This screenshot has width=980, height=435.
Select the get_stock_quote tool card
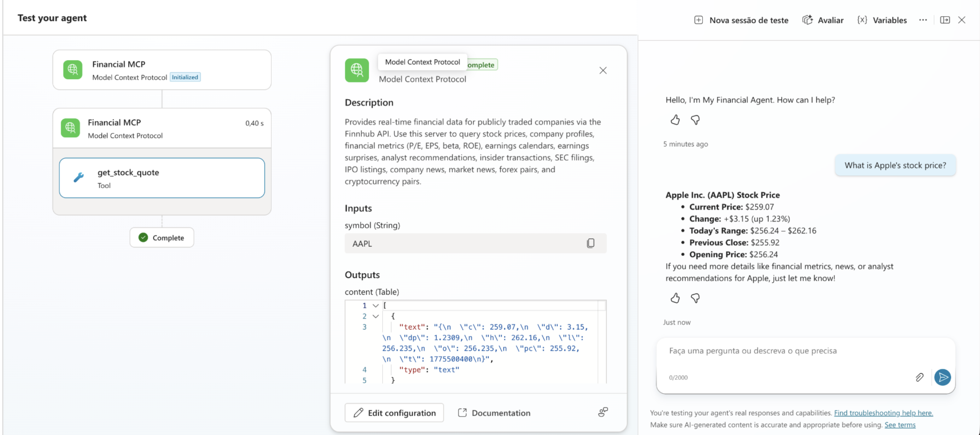click(162, 178)
